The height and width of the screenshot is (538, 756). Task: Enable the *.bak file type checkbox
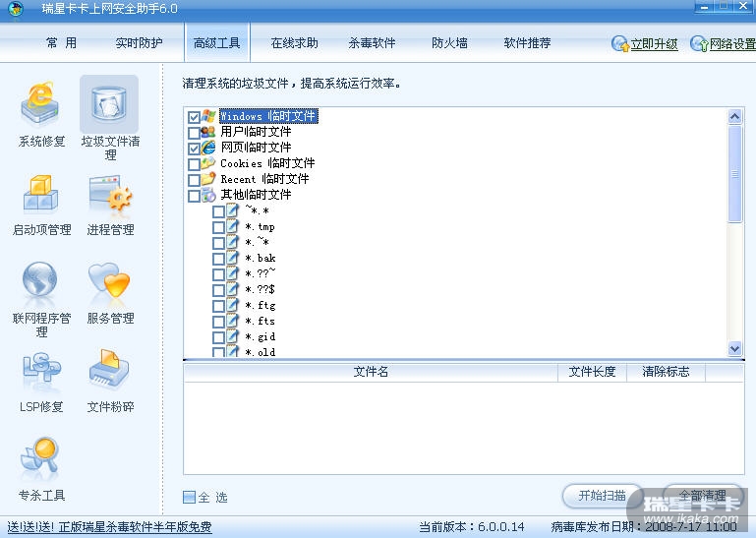pyautogui.click(x=218, y=259)
